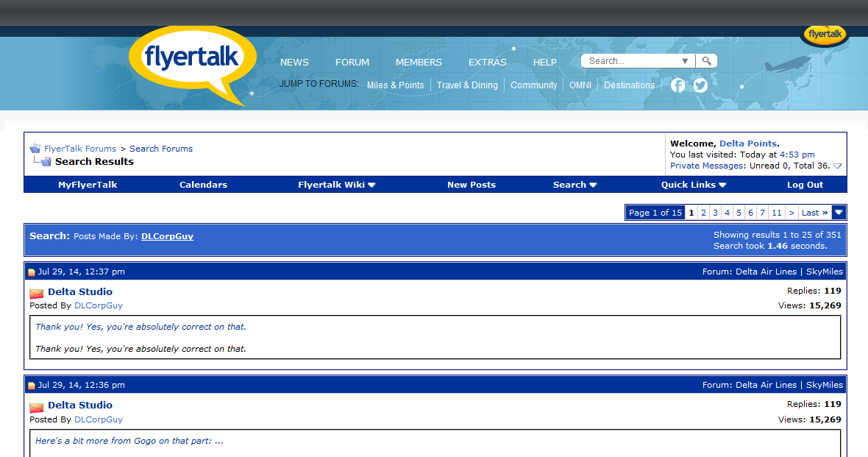868x457 pixels.
Task: Click the post icon next to 12:37 pm date
Action: pos(32,272)
